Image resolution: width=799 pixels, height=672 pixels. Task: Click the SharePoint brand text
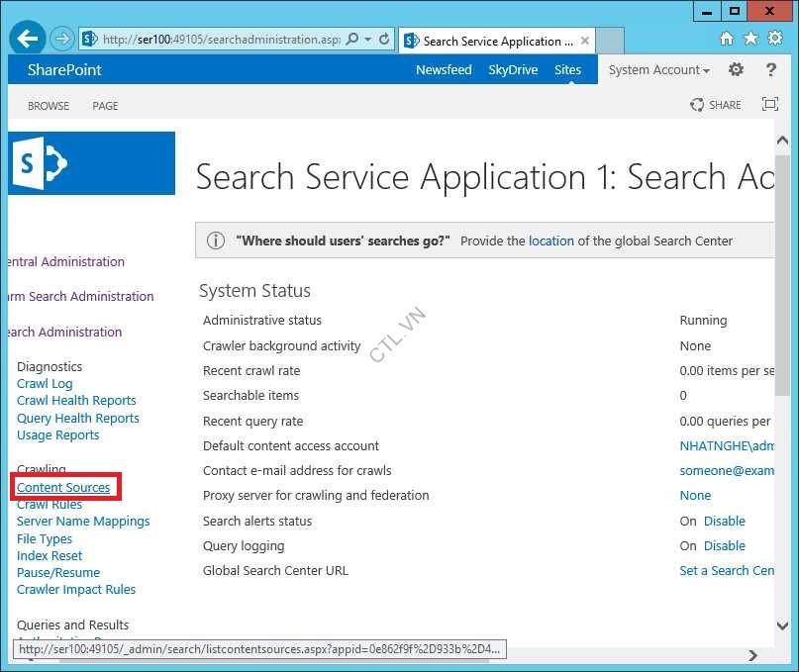(64, 70)
